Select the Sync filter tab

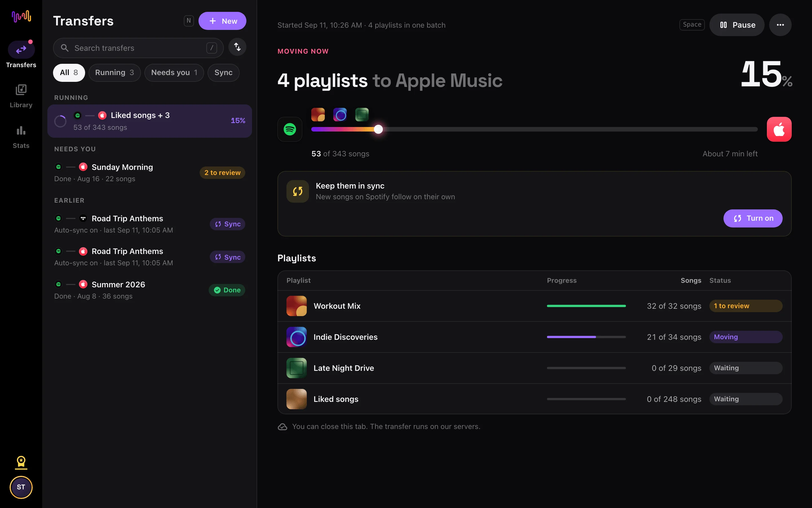[x=224, y=73]
